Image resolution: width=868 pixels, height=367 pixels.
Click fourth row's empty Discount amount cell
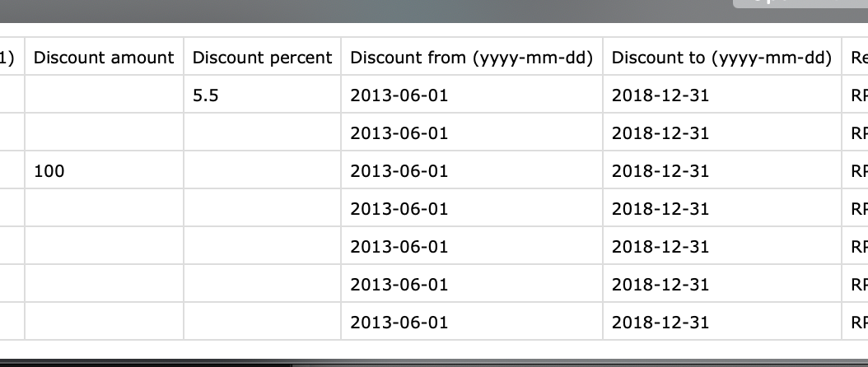tap(104, 209)
